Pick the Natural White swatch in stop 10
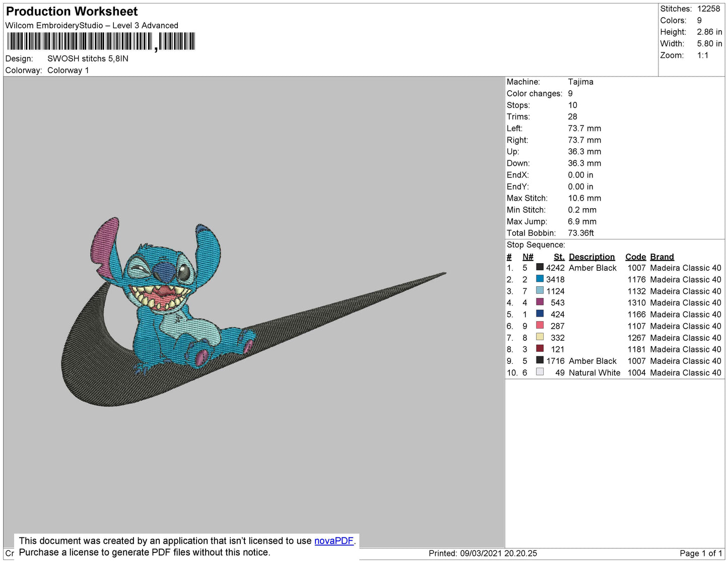 click(540, 372)
